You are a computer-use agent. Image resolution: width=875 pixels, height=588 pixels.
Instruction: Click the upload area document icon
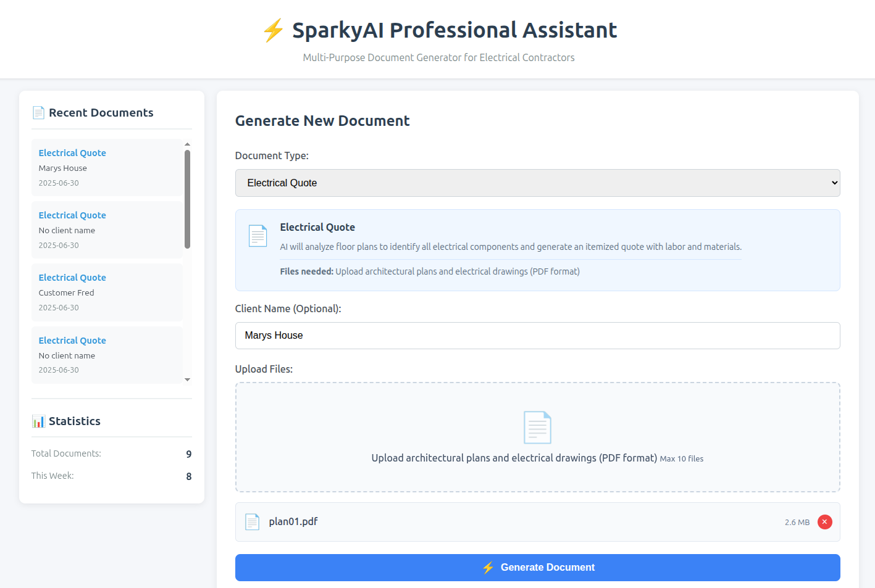tap(537, 427)
